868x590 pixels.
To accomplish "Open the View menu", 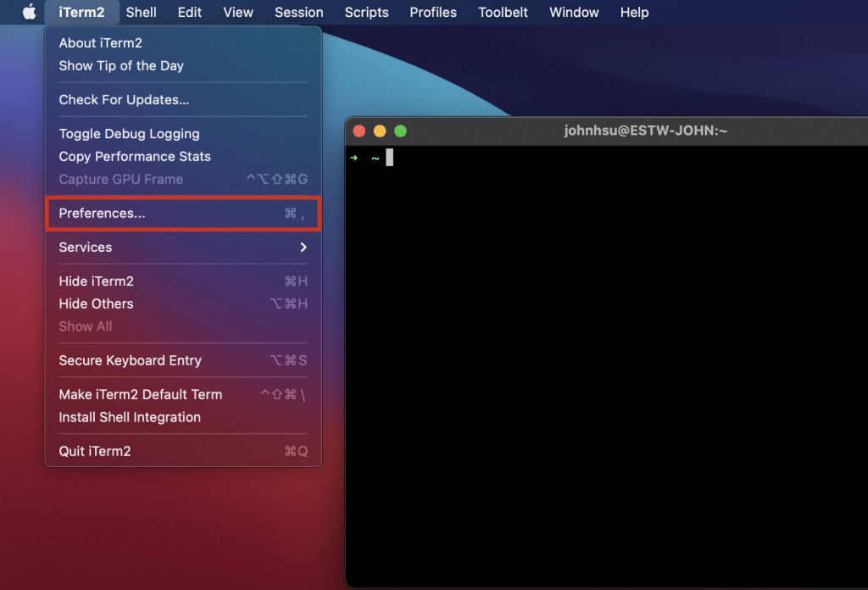I will point(238,12).
